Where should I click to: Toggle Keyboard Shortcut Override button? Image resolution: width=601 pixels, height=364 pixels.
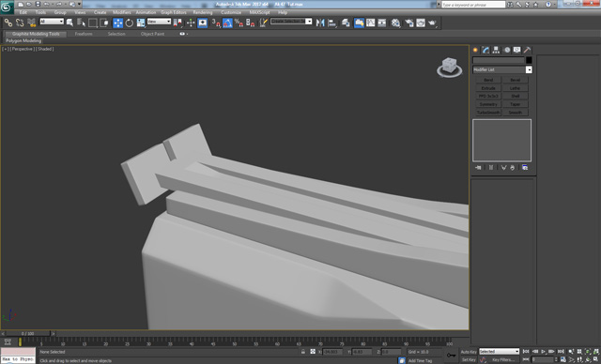click(x=203, y=23)
